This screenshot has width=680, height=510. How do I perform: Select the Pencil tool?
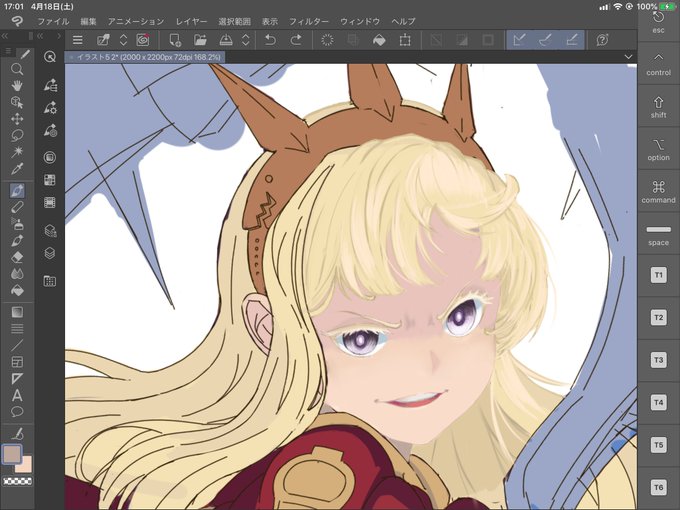[x=17, y=207]
